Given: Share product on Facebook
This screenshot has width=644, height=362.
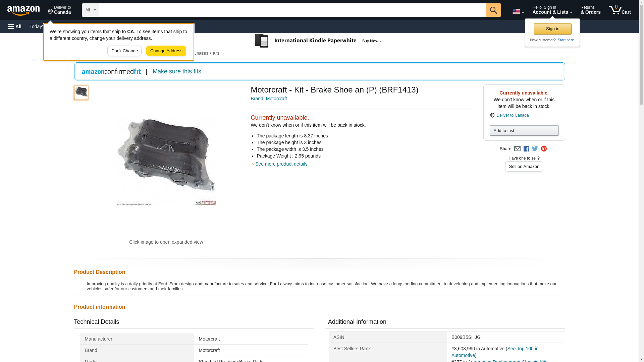Looking at the screenshot, I should [x=526, y=149].
